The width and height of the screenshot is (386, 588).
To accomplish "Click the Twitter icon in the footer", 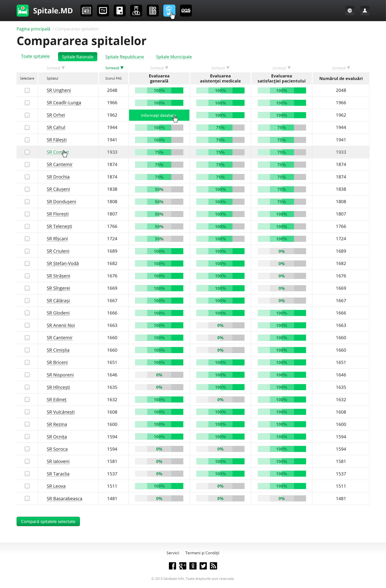I will [203, 566].
